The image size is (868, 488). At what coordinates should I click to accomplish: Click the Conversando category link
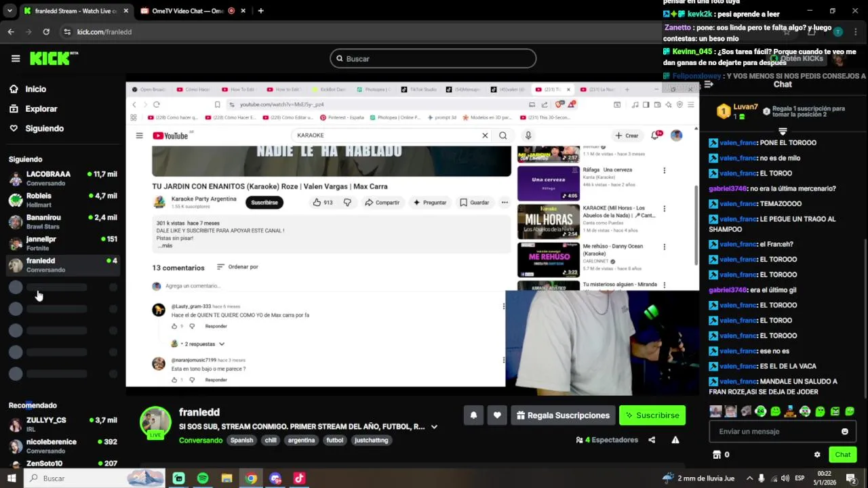[x=201, y=441]
